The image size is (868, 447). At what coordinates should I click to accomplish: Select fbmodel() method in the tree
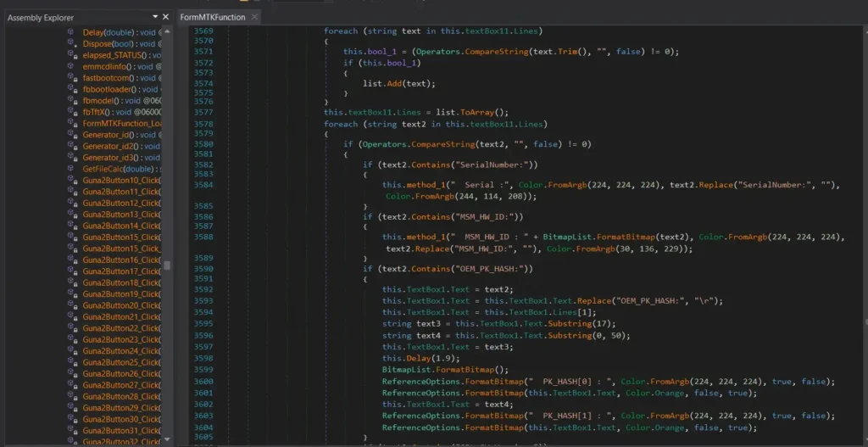[121, 101]
